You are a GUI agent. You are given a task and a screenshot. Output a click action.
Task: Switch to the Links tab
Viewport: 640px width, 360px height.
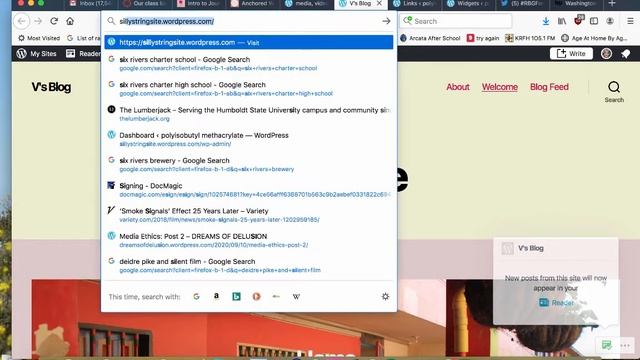(x=415, y=4)
